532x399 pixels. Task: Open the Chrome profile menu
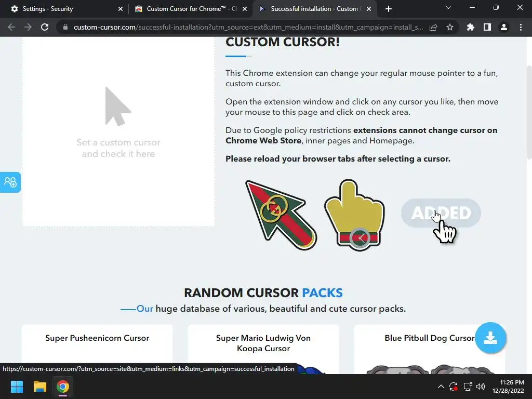504,27
